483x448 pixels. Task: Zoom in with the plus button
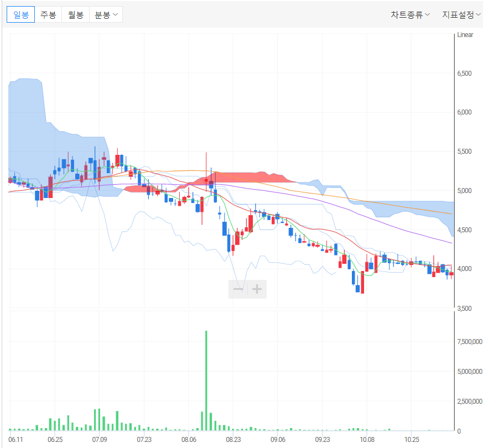257,289
